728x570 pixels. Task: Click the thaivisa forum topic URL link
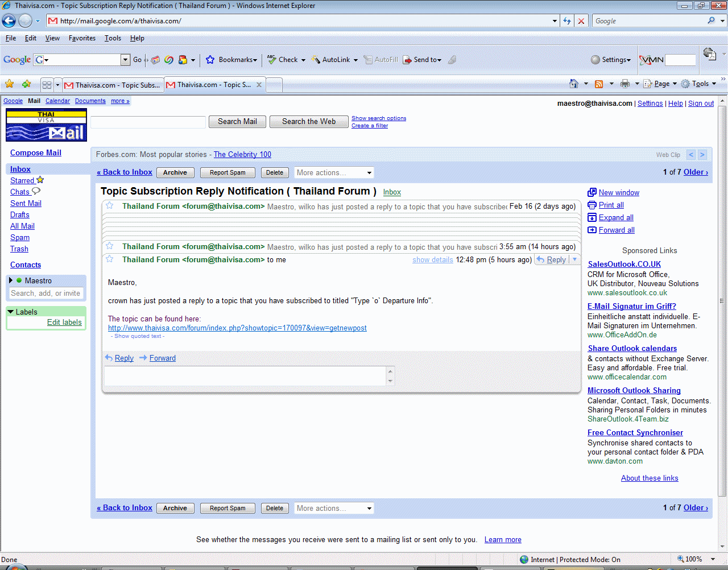point(237,328)
